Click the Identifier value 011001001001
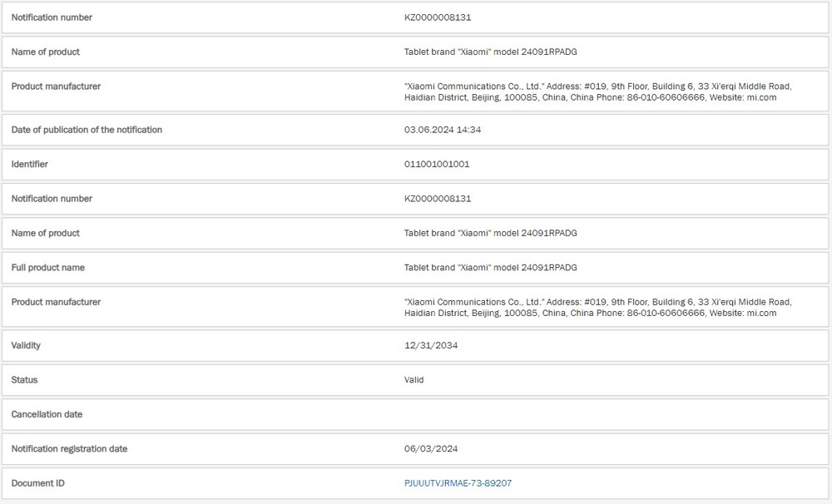This screenshot has height=504, width=832. point(437,165)
